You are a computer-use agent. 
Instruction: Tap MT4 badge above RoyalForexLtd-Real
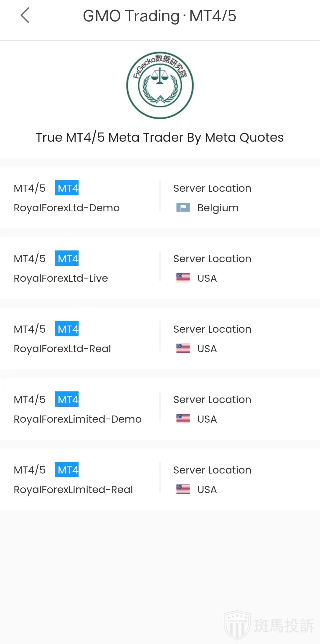pyautogui.click(x=67, y=329)
